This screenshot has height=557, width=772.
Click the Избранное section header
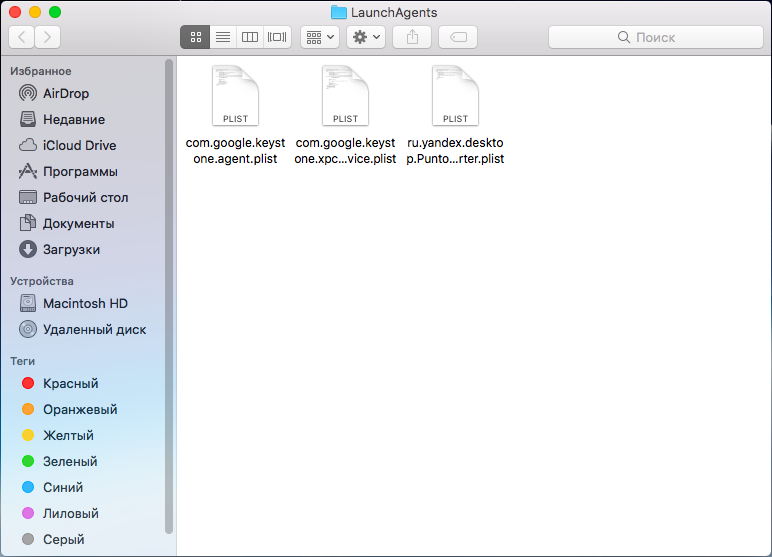(40, 71)
